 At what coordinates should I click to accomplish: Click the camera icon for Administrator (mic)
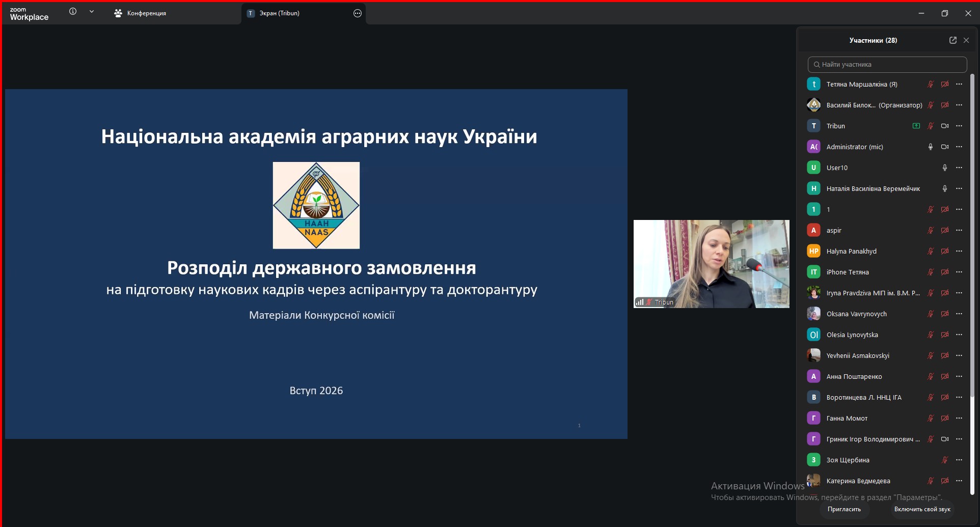pyautogui.click(x=945, y=147)
